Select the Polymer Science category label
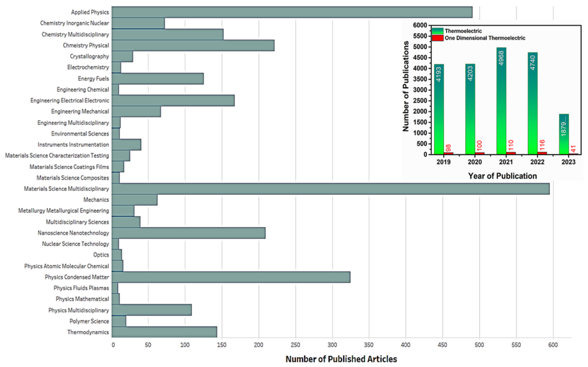The image size is (588, 367). point(89,321)
